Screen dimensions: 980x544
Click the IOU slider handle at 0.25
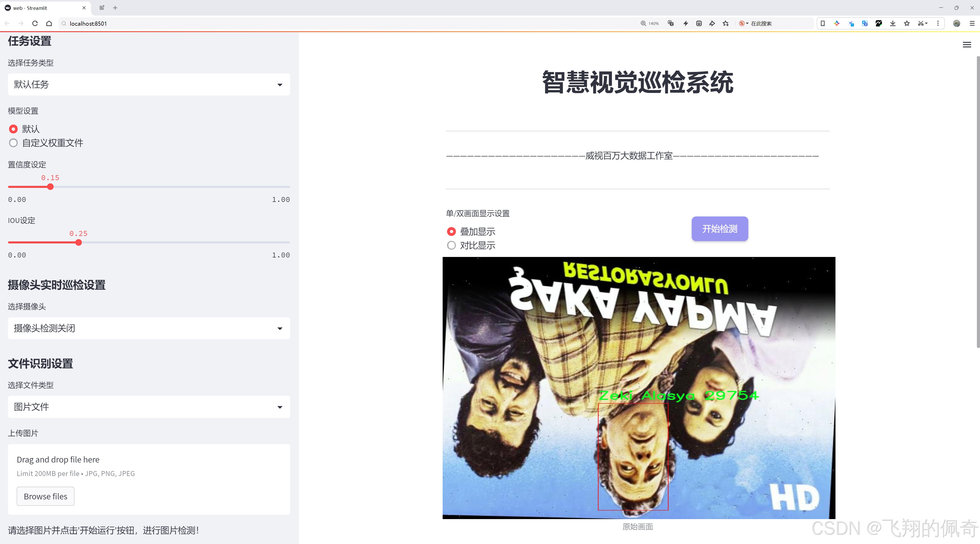(x=78, y=243)
